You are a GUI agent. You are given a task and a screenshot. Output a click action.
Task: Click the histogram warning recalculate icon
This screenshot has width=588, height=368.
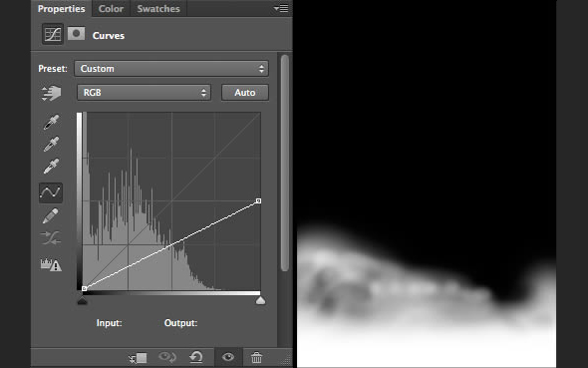[x=51, y=265]
